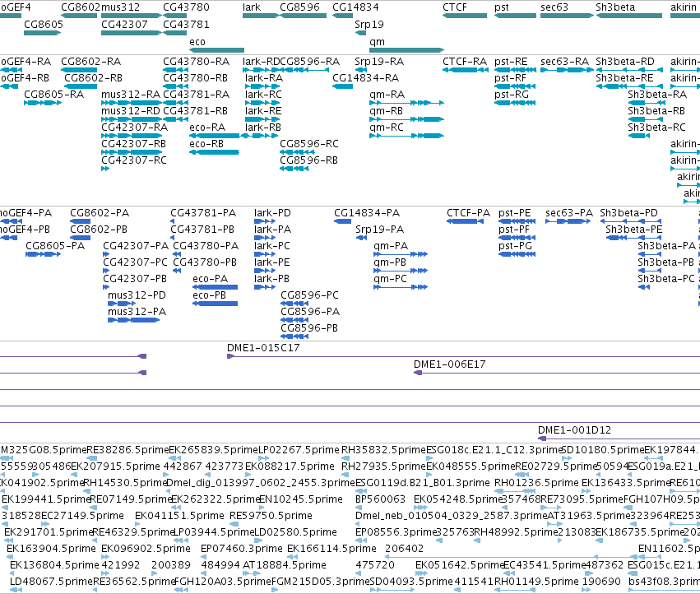Click protein lark-PC
This screenshot has width=700, height=594.
(264, 254)
